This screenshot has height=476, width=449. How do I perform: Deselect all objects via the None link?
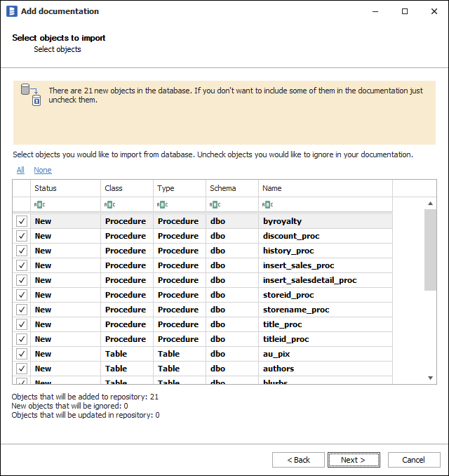[42, 170]
